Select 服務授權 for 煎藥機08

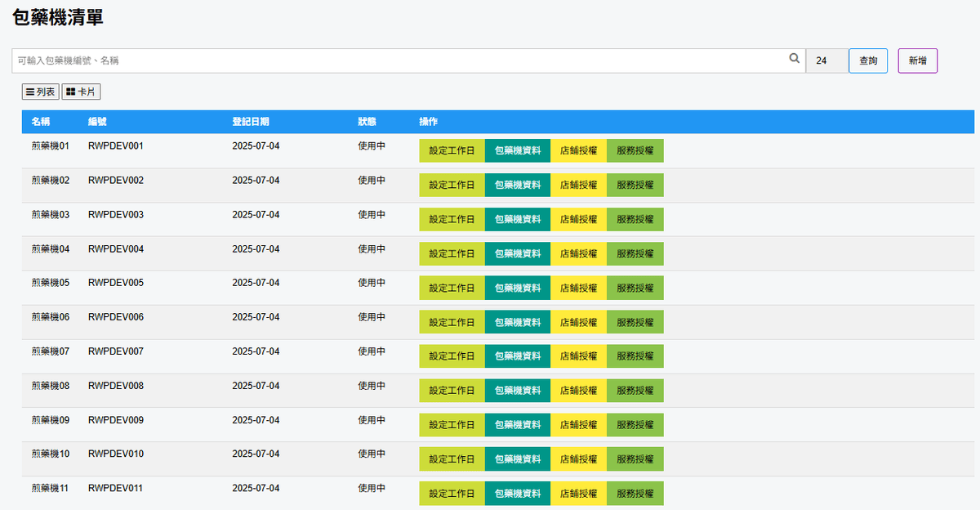pos(635,391)
